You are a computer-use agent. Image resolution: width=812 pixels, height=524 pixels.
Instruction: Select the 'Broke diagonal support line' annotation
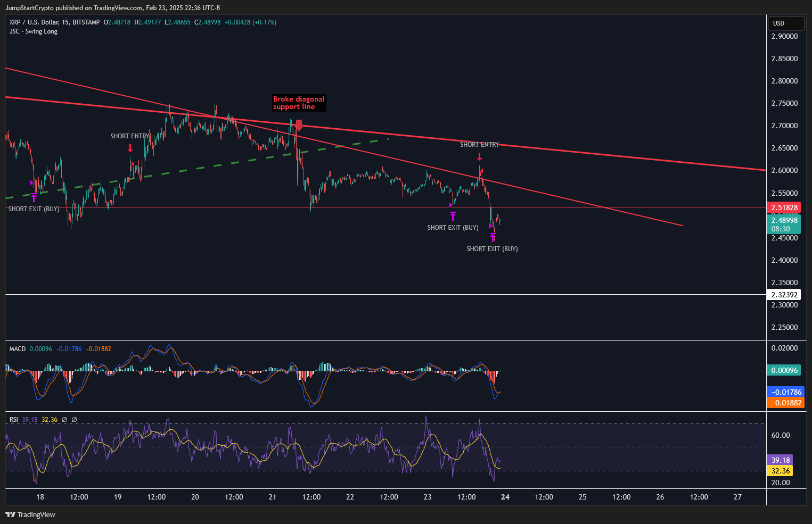click(299, 103)
